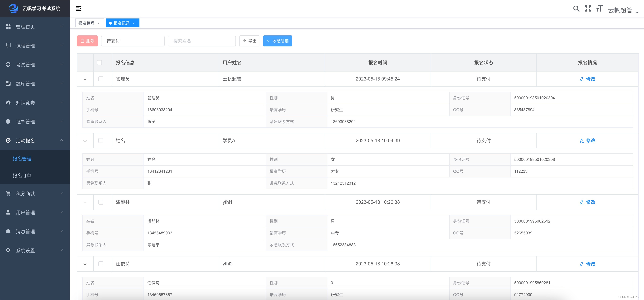Collapse details of 潘静林 row
This screenshot has height=300, width=644.
85,203
